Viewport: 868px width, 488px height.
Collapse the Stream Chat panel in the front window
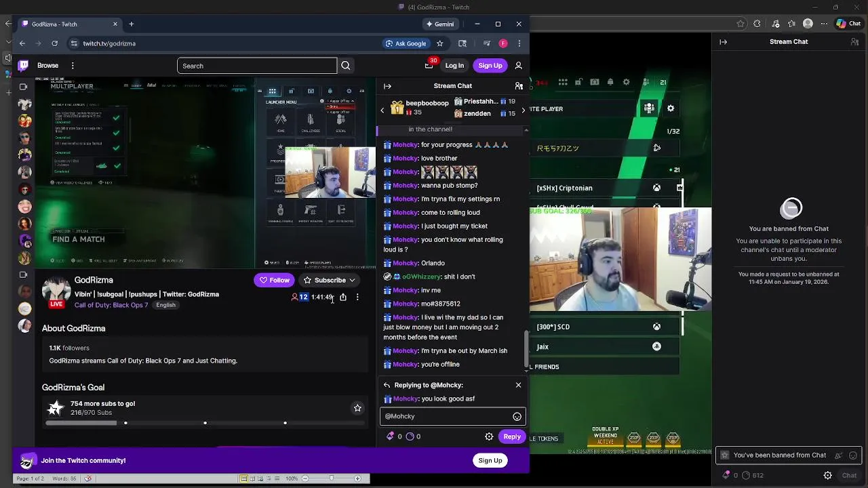(x=387, y=86)
